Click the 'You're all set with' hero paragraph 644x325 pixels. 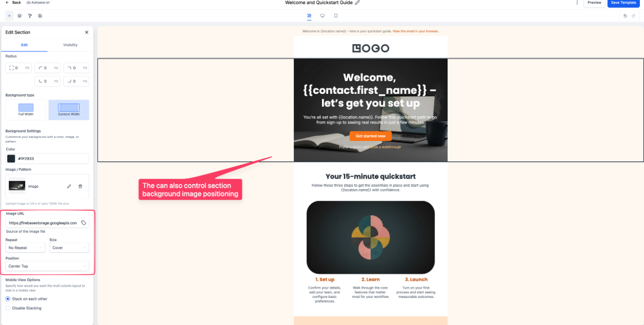pos(371,120)
